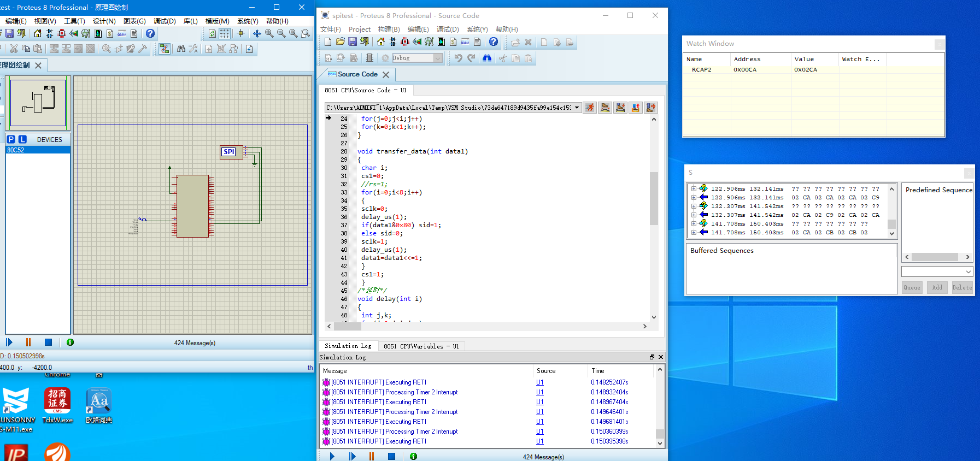Click the Add button
The width and height of the screenshot is (980, 461).
pos(937,287)
